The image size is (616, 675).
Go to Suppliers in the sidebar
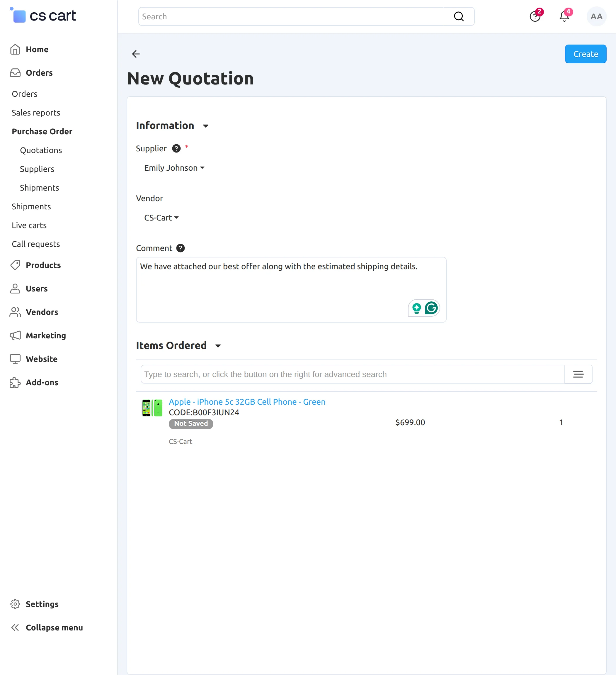point(37,169)
